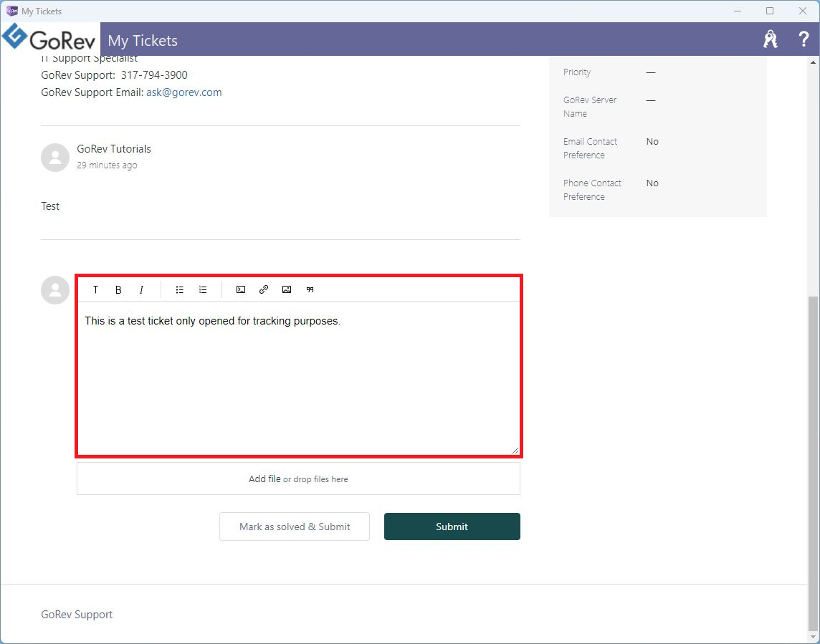Click the scrollbar up arrow

click(x=814, y=62)
